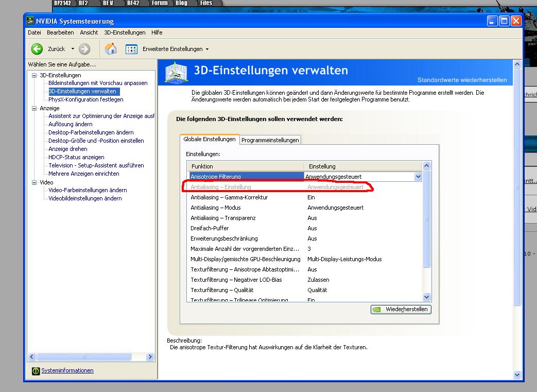The width and height of the screenshot is (537, 392).
Task: Collapse the 3D-Einstellungen tree node
Action: [x=34, y=75]
